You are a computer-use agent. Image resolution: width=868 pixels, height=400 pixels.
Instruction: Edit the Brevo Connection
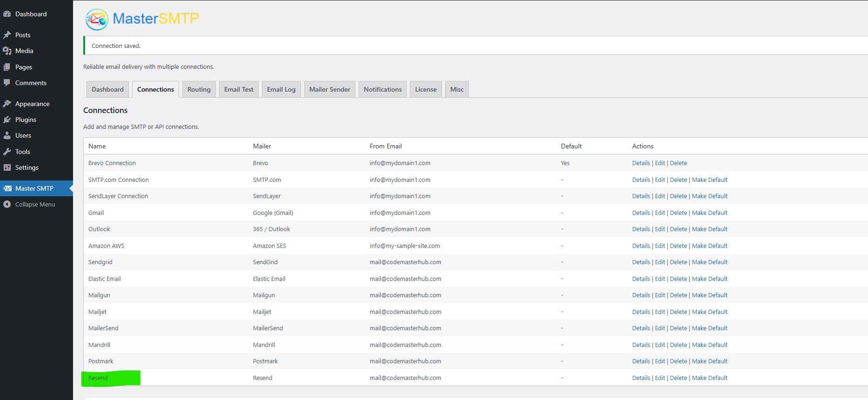click(660, 163)
